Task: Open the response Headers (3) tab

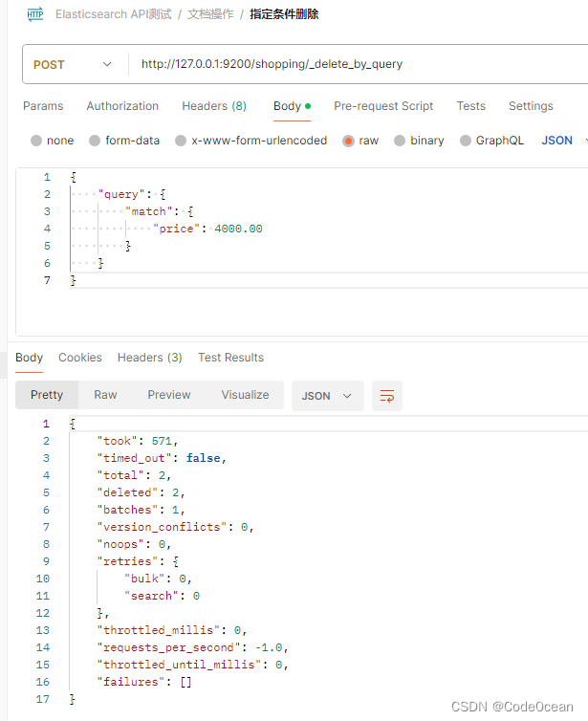Action: click(150, 358)
